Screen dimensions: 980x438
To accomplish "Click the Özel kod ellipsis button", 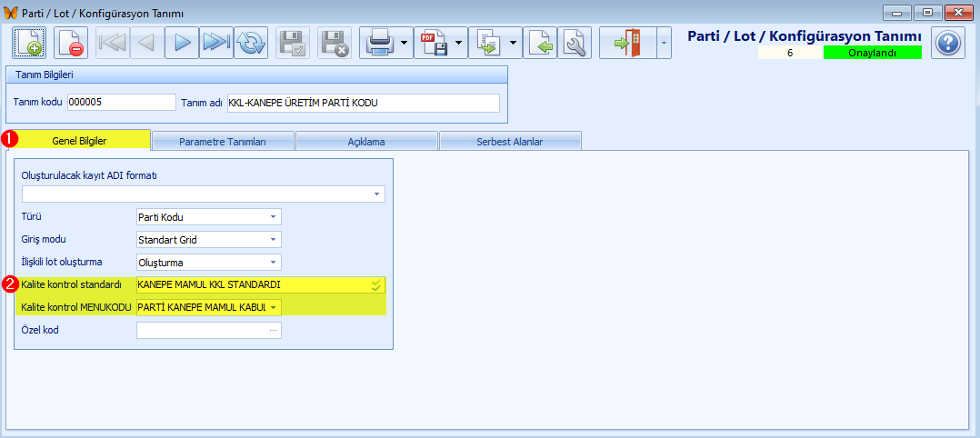I will pos(273,330).
